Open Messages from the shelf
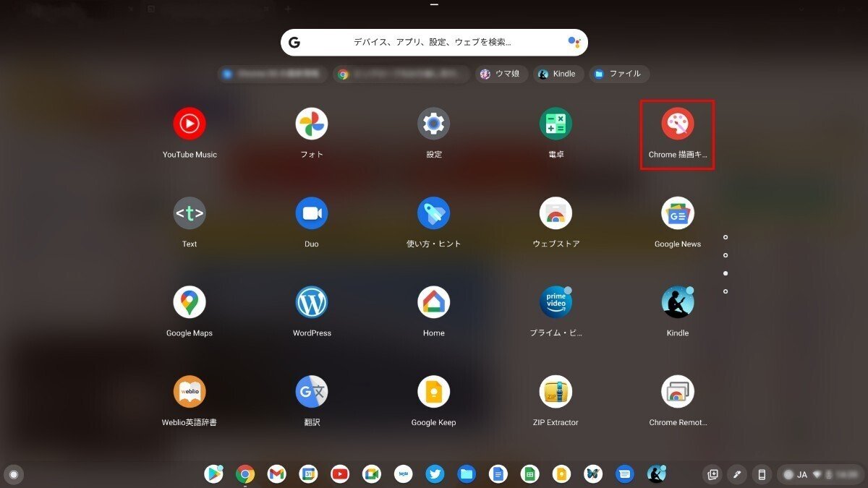The width and height of the screenshot is (868, 488). click(x=624, y=474)
